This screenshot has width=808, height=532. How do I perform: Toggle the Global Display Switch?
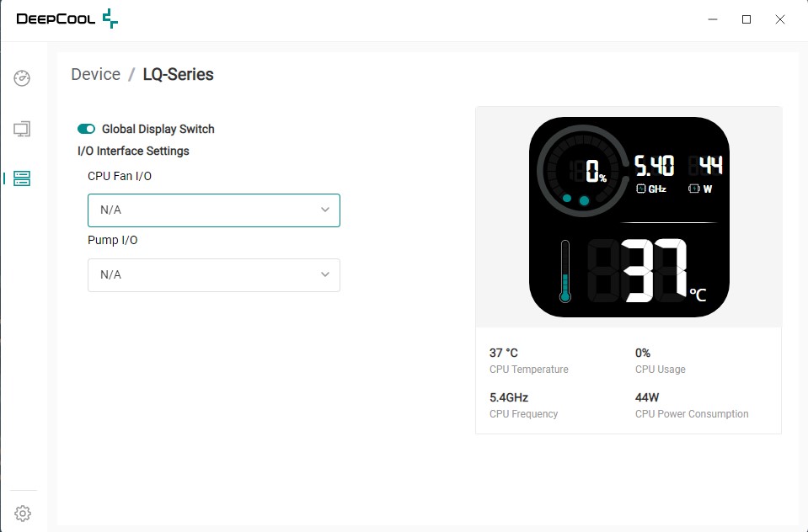pyautogui.click(x=86, y=129)
